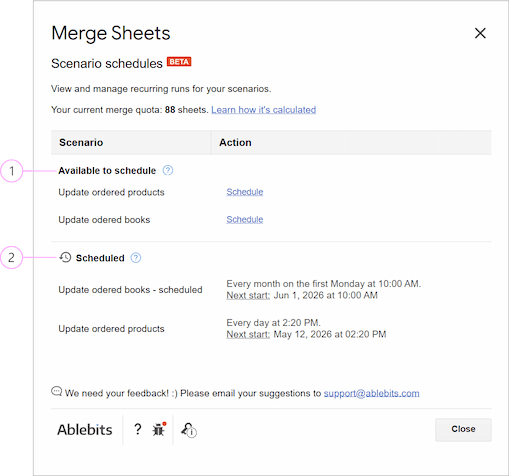Click the Scenario column header
Image resolution: width=509 pixels, height=476 pixels.
[x=81, y=142]
